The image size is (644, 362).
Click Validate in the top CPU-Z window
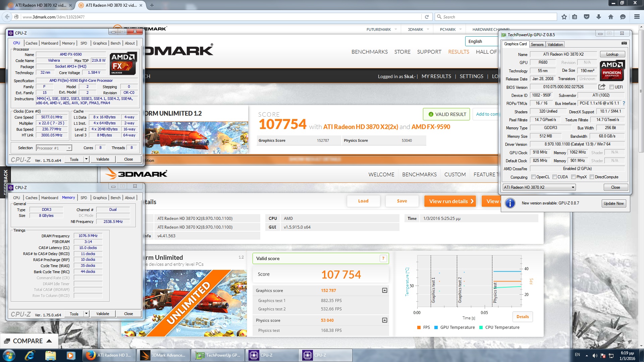point(103,159)
